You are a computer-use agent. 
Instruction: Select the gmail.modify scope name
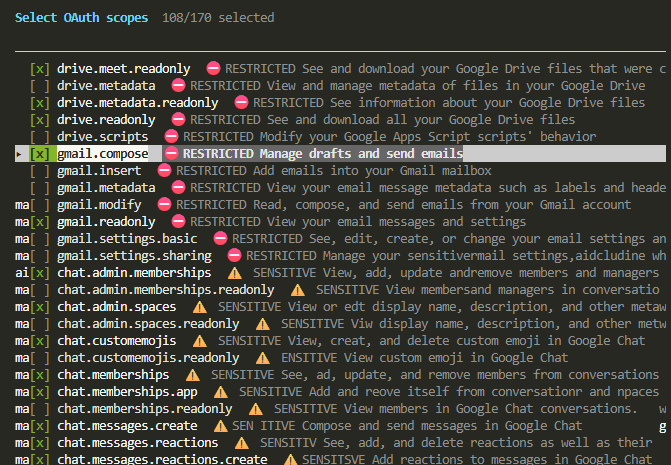point(100,204)
